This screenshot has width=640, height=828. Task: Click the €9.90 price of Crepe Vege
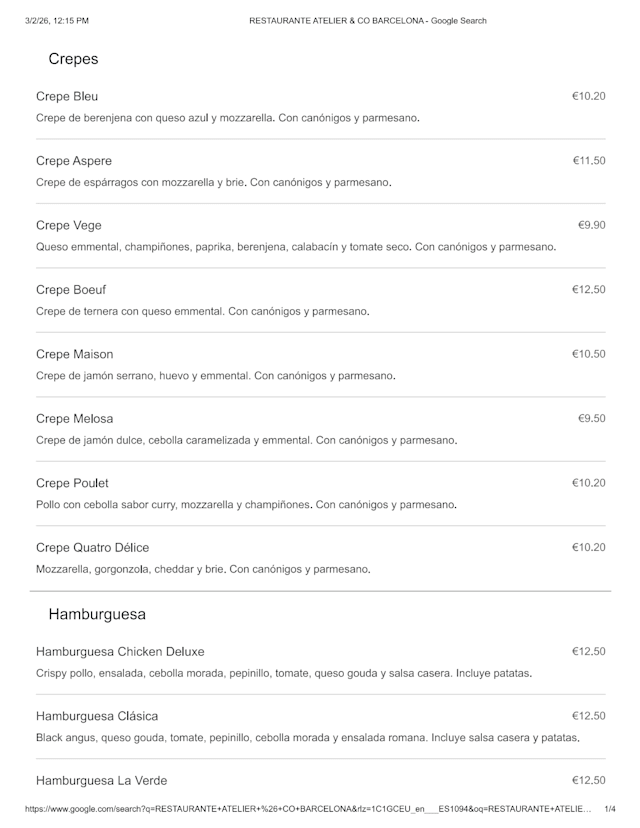click(591, 225)
